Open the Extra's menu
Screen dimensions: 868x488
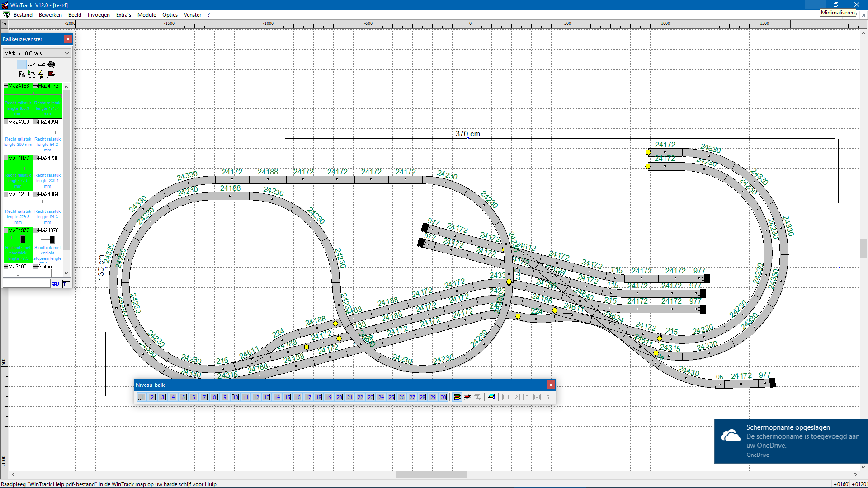pos(123,15)
